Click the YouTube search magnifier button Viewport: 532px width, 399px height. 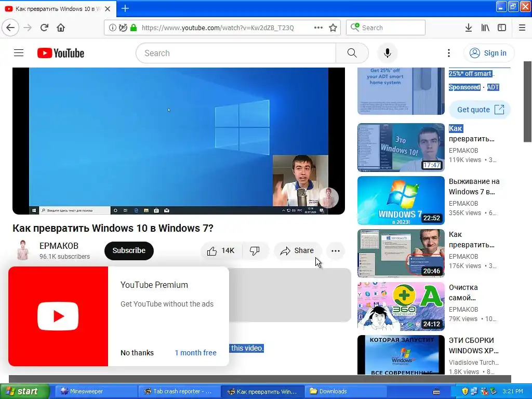click(x=352, y=53)
